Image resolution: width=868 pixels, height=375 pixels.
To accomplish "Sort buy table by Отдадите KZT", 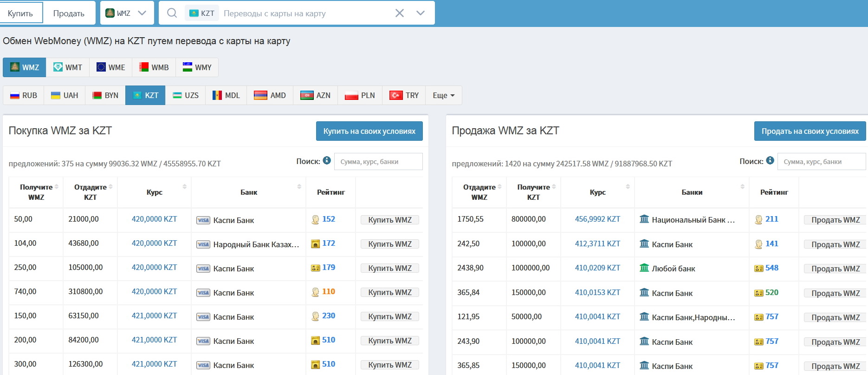I will point(91,192).
